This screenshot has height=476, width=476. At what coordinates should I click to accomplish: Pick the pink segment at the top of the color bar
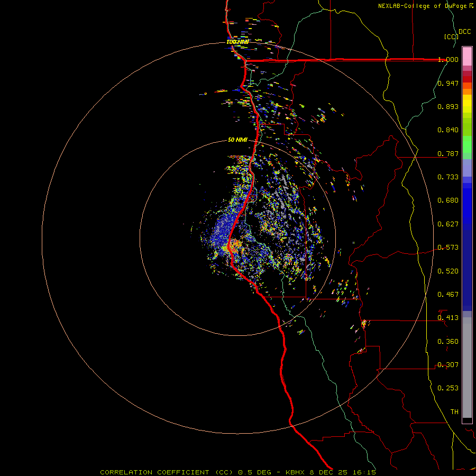[x=467, y=57]
